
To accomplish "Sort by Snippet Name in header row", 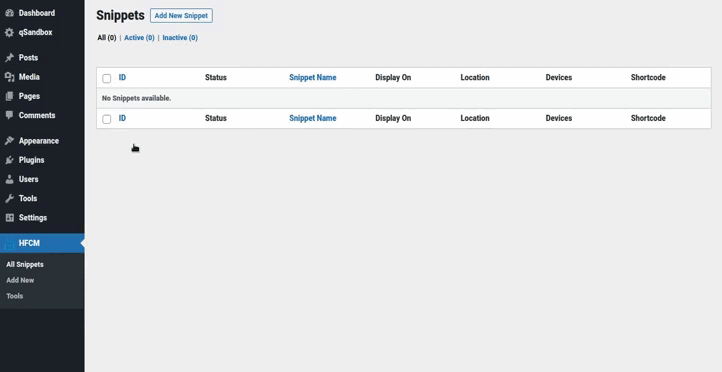I will pos(313,77).
